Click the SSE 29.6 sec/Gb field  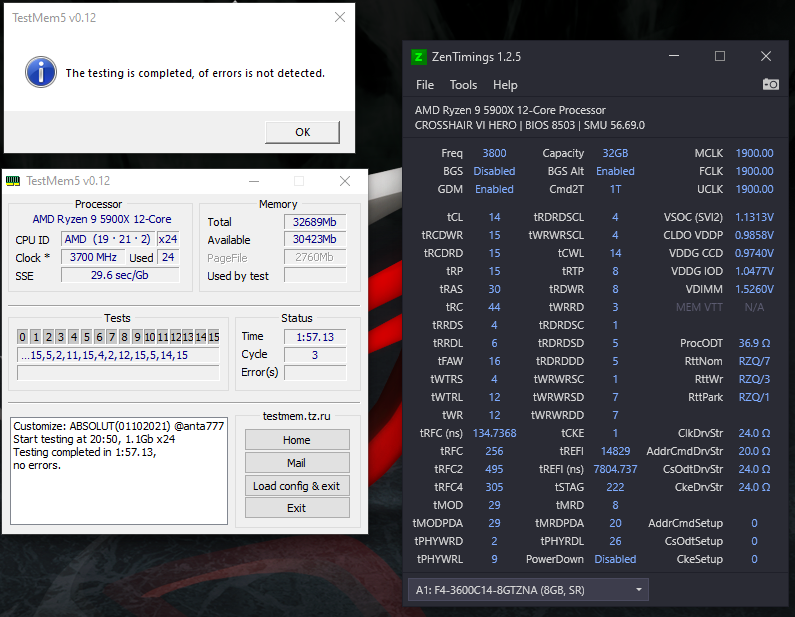120,275
